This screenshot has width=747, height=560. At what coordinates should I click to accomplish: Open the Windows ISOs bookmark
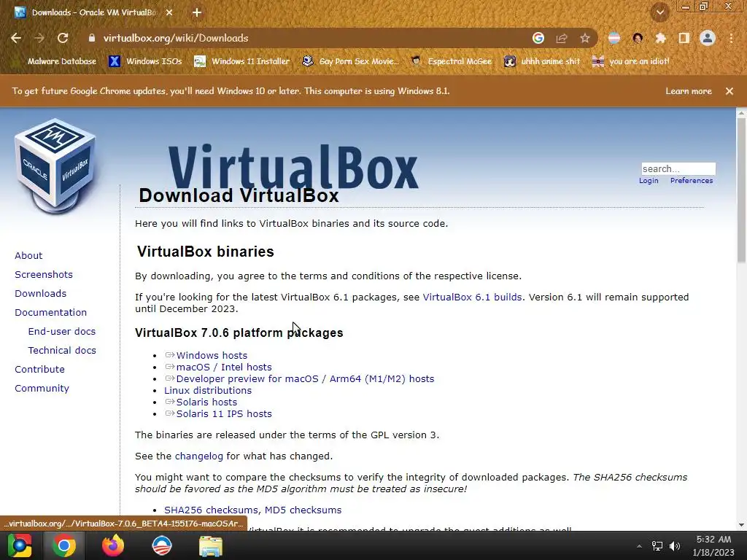(145, 61)
